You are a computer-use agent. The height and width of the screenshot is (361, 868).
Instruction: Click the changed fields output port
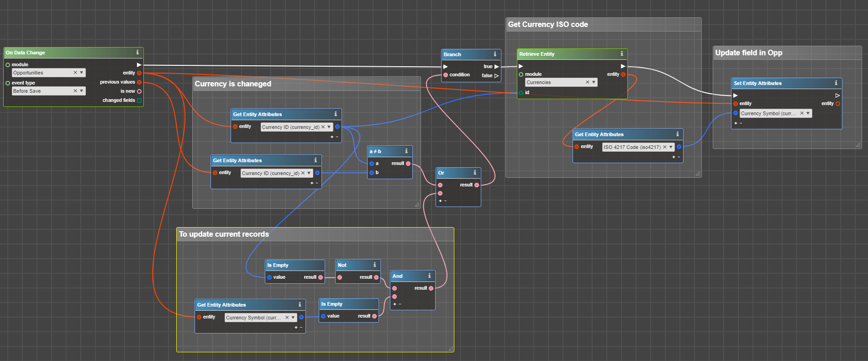coord(139,101)
